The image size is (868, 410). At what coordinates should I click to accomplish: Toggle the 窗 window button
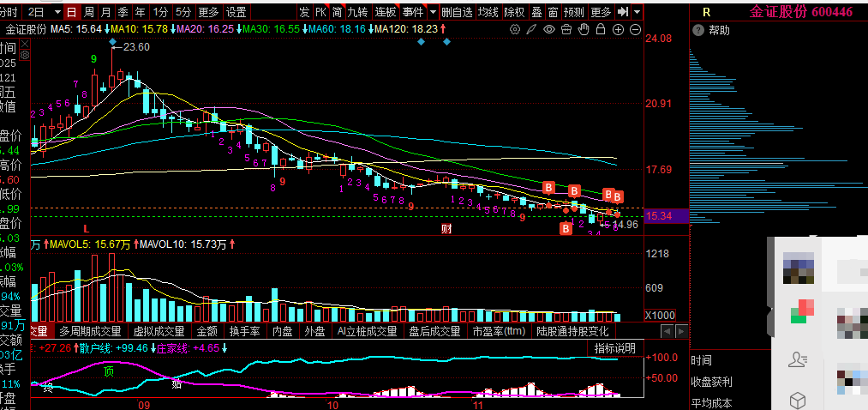553,12
